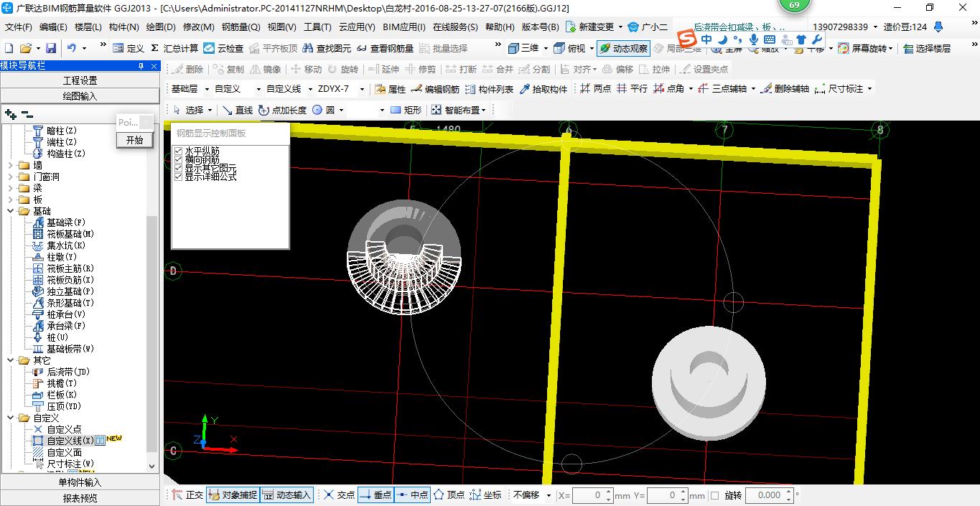This screenshot has width=980, height=506.
Task: Toggle 中点 midpoint snap
Action: coord(412,495)
